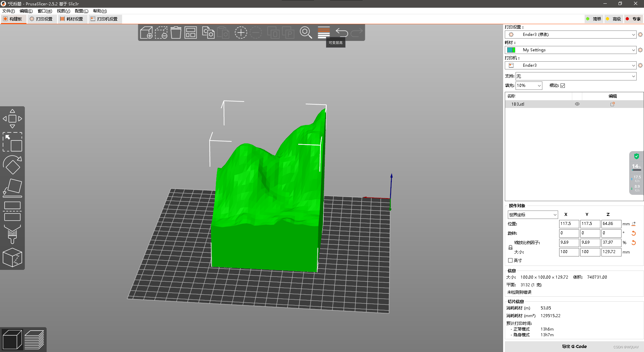Open the Edit menu
The width and height of the screenshot is (644, 352).
click(x=26, y=11)
